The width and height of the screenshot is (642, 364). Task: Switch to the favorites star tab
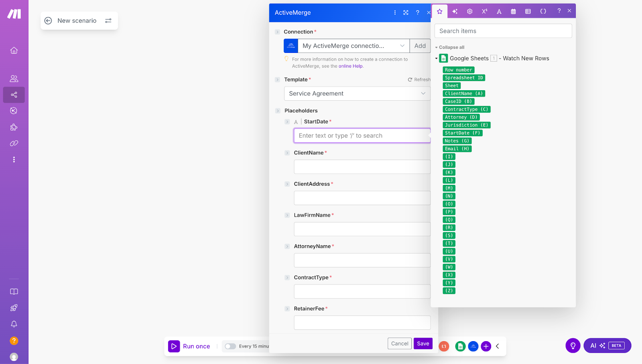pos(440,12)
